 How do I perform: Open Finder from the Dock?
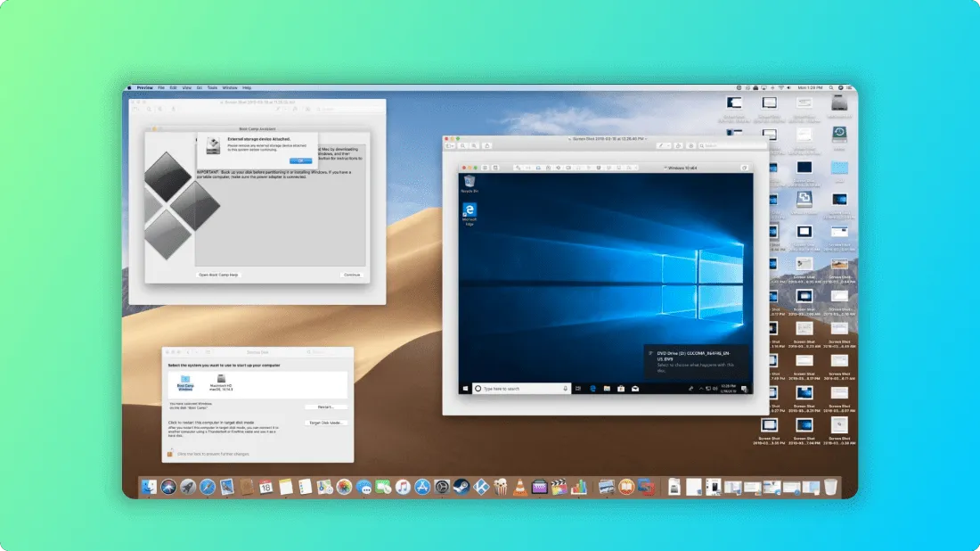click(x=149, y=487)
